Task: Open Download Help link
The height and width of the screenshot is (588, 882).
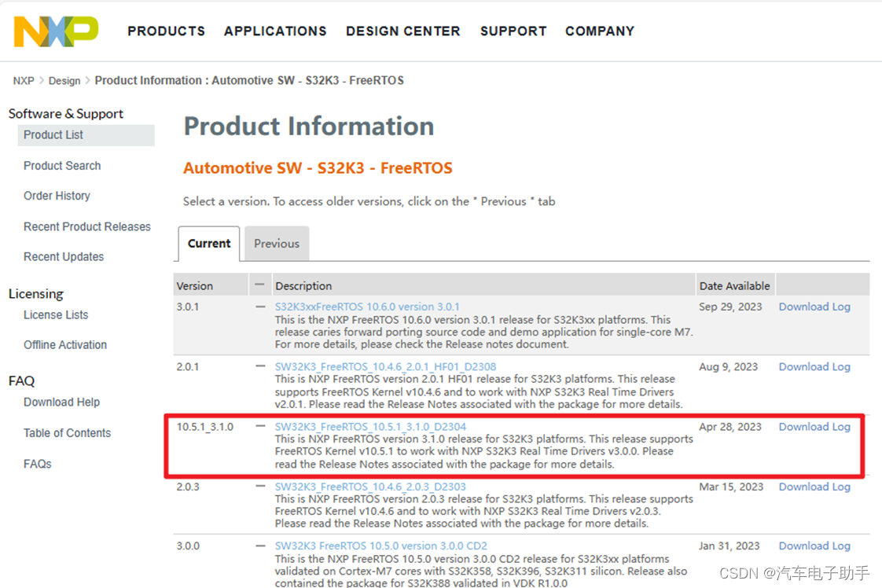Action: click(x=61, y=402)
